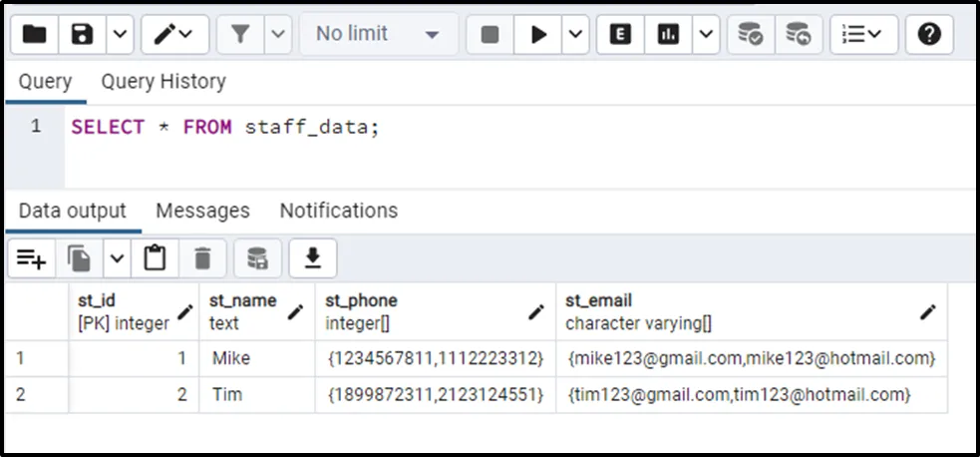Expand the save file options arrow
The image size is (980, 457).
pos(120,35)
